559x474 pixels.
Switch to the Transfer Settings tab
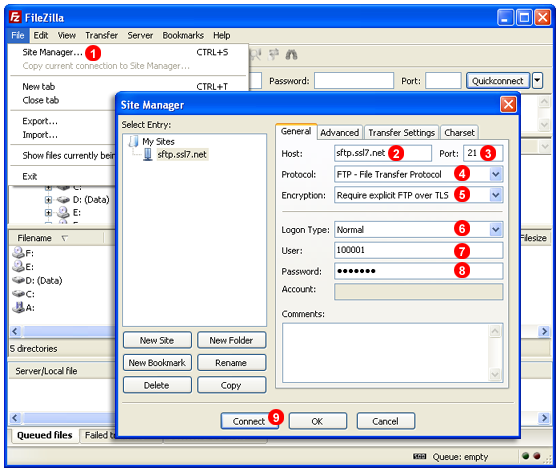pyautogui.click(x=401, y=133)
